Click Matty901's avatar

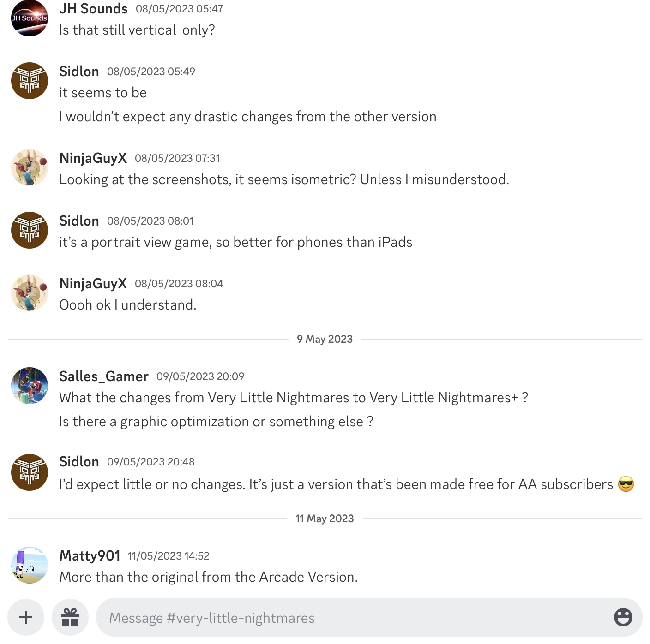(29, 565)
